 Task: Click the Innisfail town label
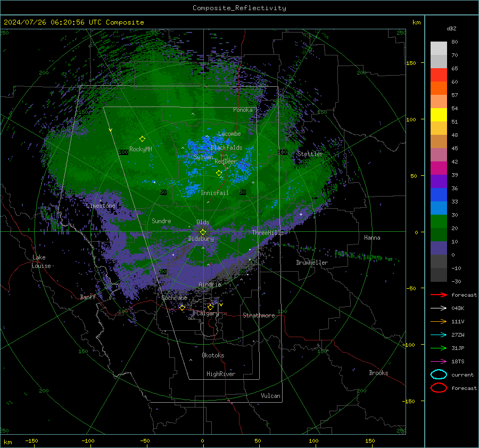click(214, 193)
